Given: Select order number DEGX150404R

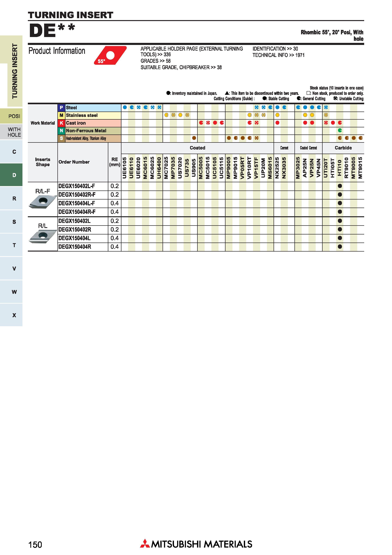Looking at the screenshot, I should [75, 247].
